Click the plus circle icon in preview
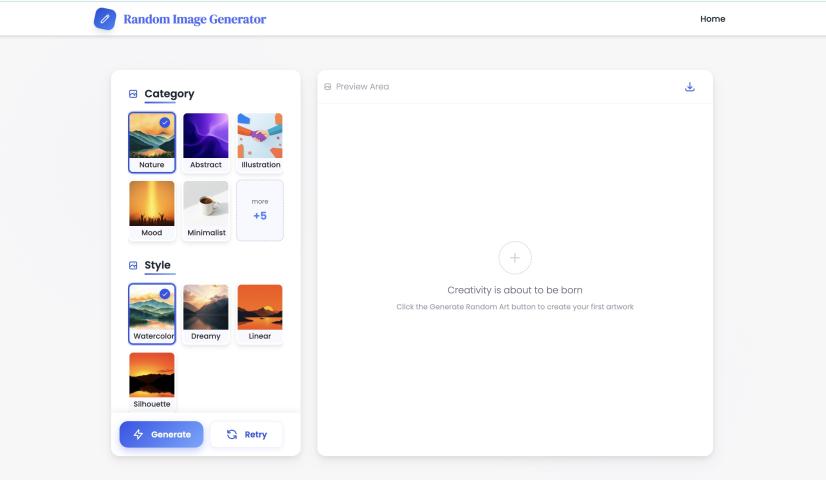This screenshot has width=826, height=480. click(x=514, y=258)
